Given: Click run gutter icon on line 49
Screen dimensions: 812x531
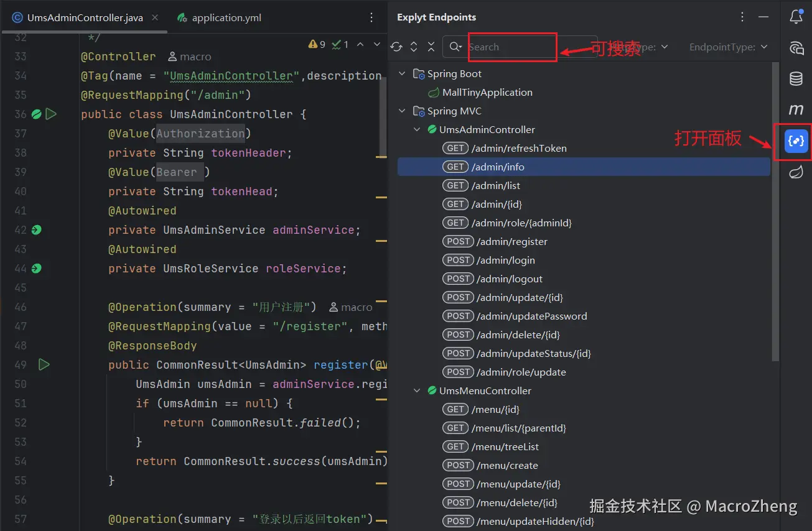Looking at the screenshot, I should point(44,364).
